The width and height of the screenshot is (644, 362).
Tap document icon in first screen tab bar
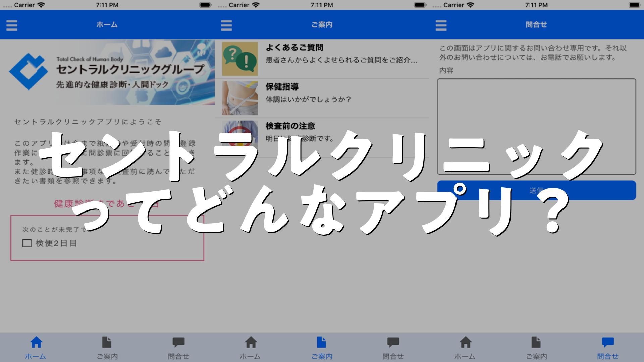click(107, 342)
